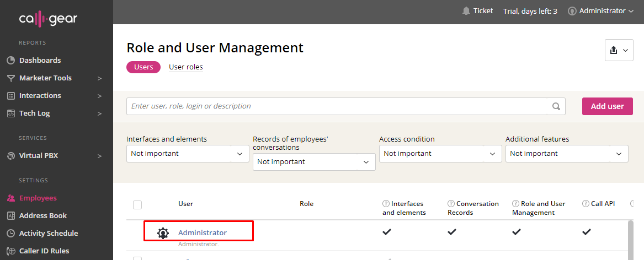Click the Role column header
The image size is (644, 260).
coord(306,204)
